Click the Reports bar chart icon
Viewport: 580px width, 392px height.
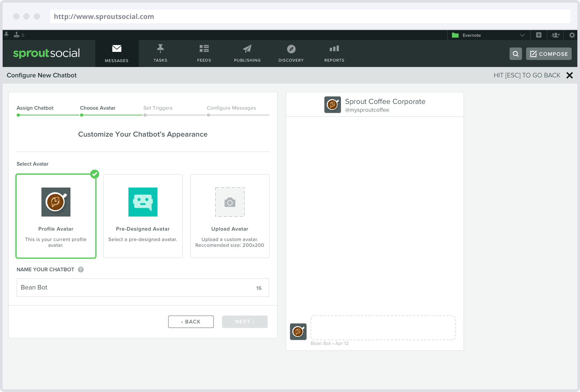(x=334, y=48)
